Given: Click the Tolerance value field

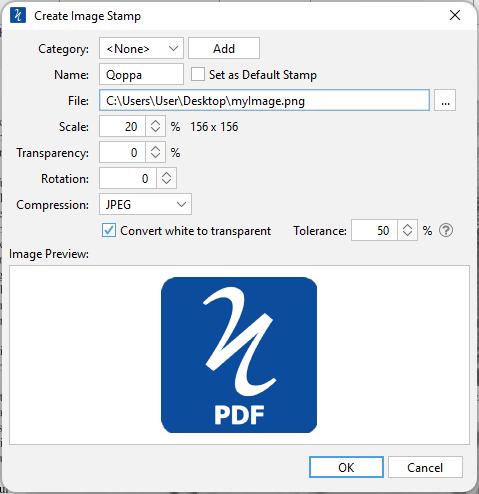Looking at the screenshot, I should (374, 230).
